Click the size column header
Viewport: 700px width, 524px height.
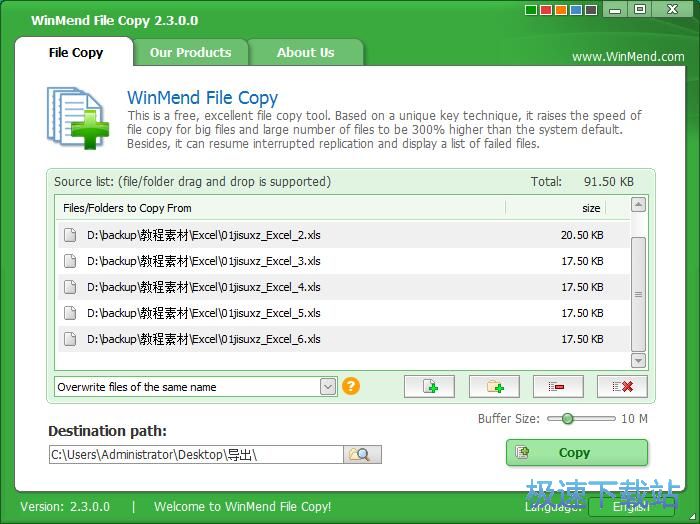click(x=556, y=208)
